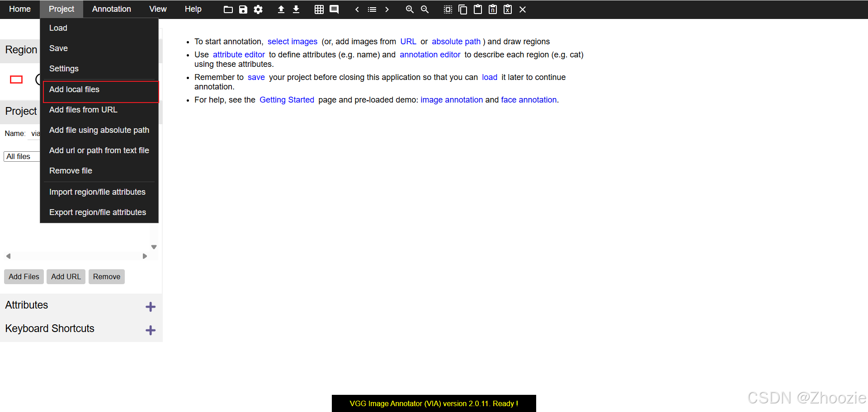Image resolution: width=868 pixels, height=412 pixels.
Task: Click the open project folder icon
Action: pyautogui.click(x=228, y=9)
